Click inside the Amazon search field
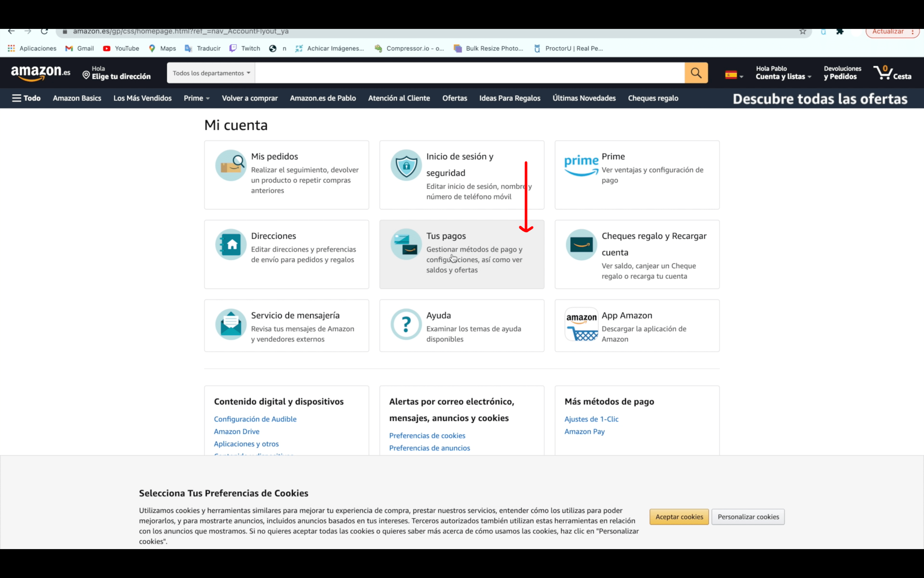Screen dimensions: 924x578 click(x=470, y=73)
